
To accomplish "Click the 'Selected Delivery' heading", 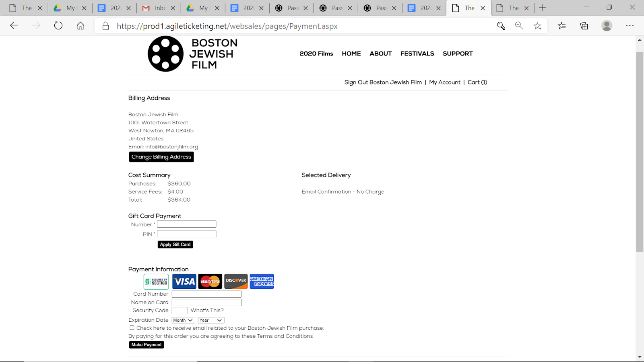I will pos(326,175).
